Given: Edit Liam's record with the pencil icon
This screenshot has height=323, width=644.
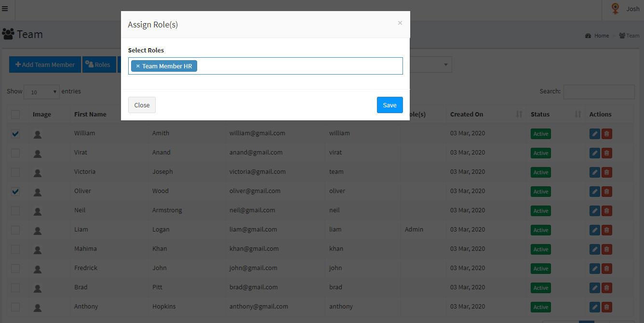Looking at the screenshot, I should click(x=595, y=230).
